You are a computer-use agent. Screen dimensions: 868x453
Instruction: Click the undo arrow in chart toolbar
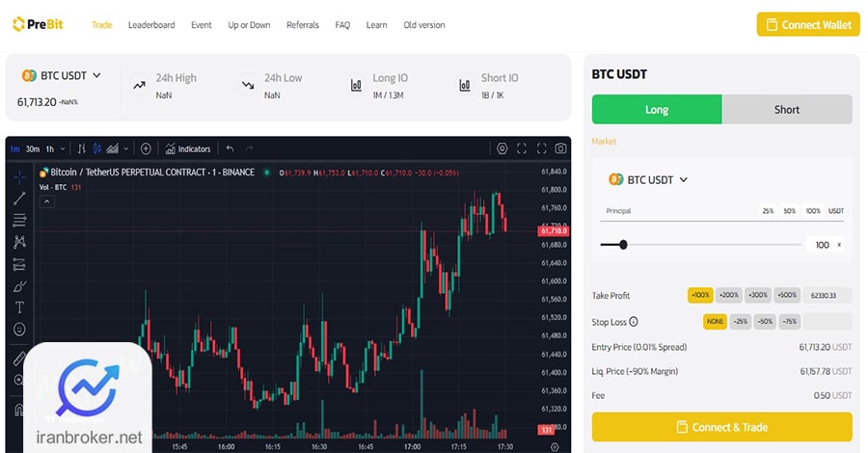click(x=230, y=148)
